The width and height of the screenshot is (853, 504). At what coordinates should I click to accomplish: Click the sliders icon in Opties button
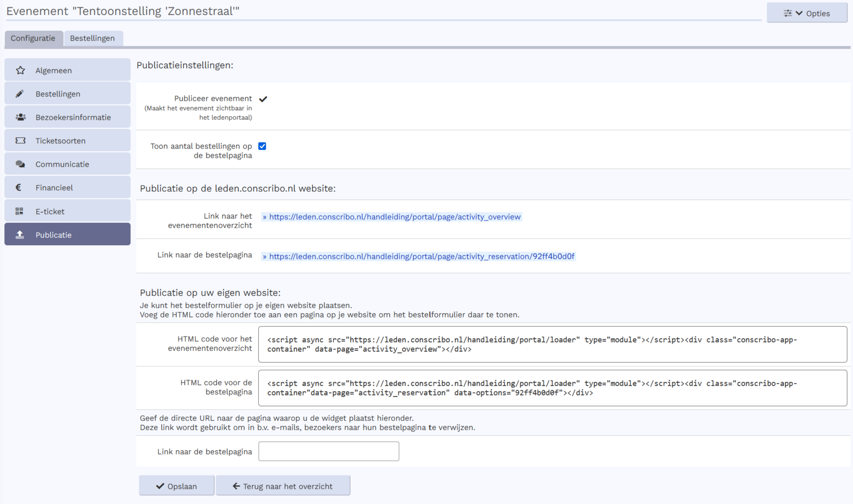point(788,13)
